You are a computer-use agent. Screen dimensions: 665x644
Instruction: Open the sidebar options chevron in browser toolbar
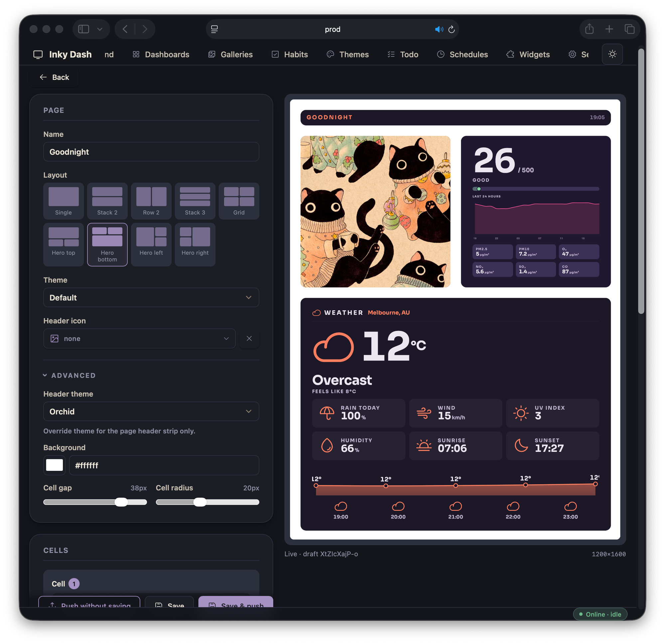pyautogui.click(x=100, y=29)
